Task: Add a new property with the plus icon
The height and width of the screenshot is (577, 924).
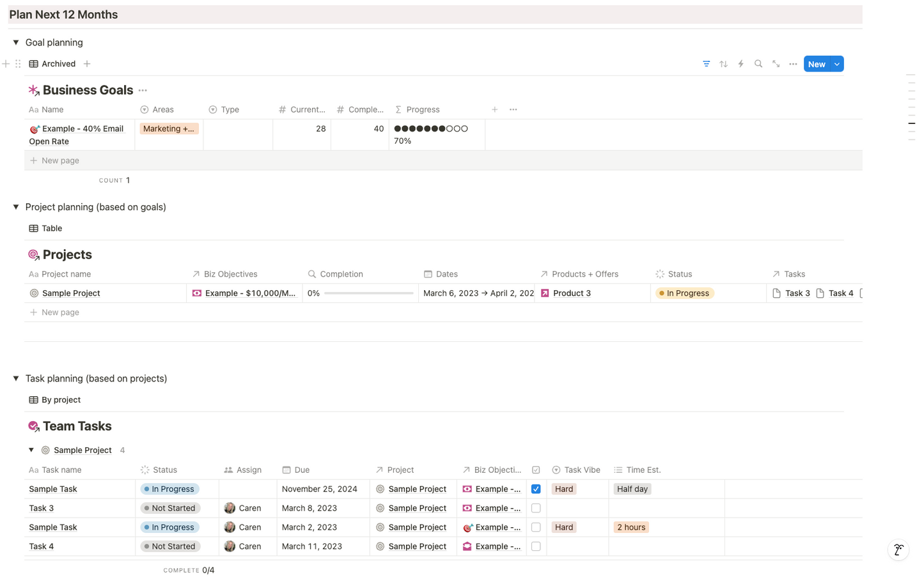Action: pos(495,109)
